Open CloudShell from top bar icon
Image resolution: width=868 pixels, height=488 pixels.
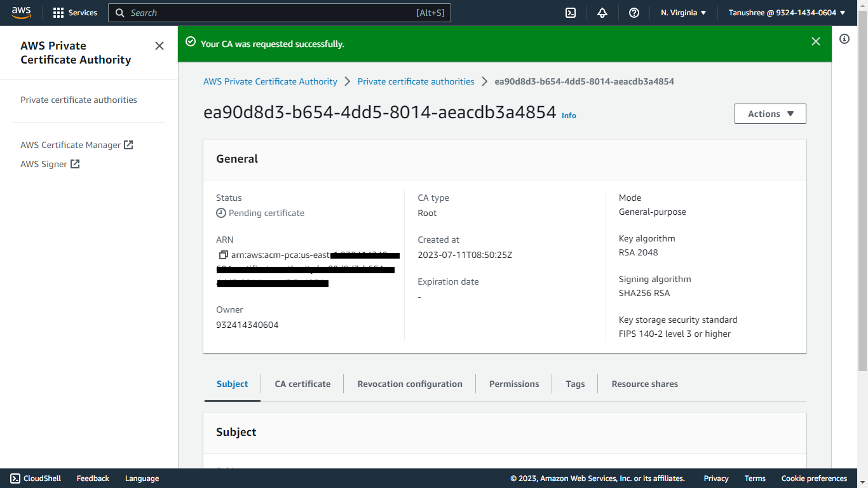pyautogui.click(x=571, y=13)
